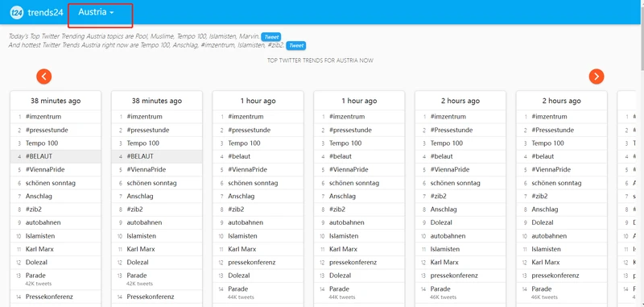Click the page vertical scrollbar
This screenshot has height=307, width=644.
pos(641,153)
